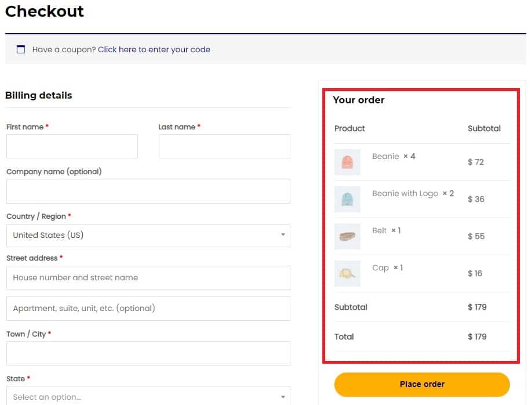Focus the First name field

tap(72, 146)
